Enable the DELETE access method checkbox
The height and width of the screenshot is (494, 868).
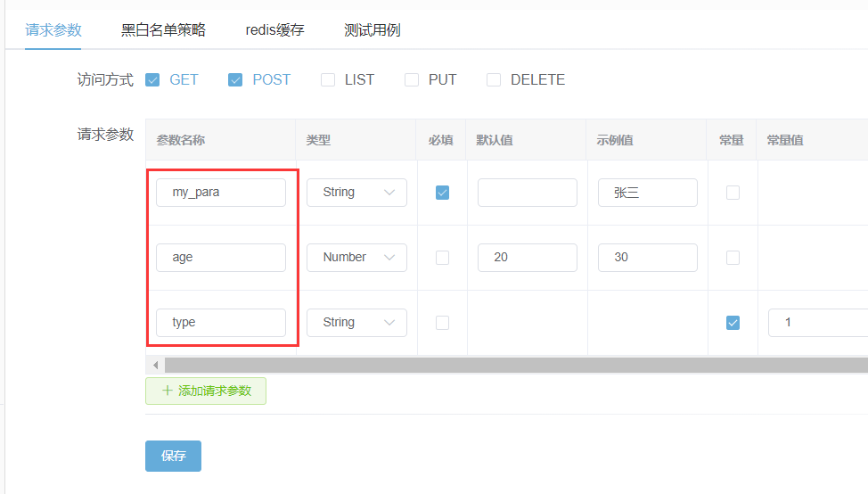[x=494, y=80]
